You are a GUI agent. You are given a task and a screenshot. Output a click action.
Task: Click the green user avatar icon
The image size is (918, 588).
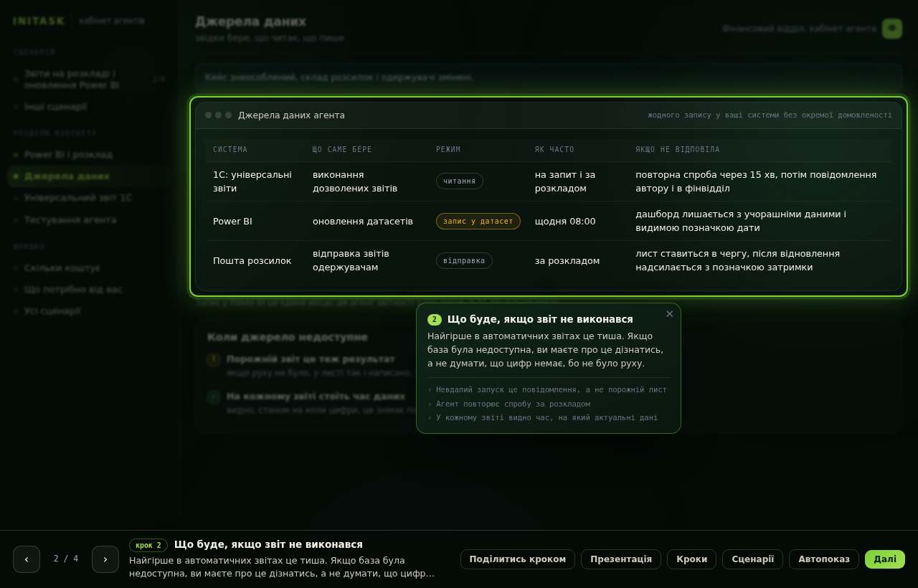pyautogui.click(x=892, y=29)
